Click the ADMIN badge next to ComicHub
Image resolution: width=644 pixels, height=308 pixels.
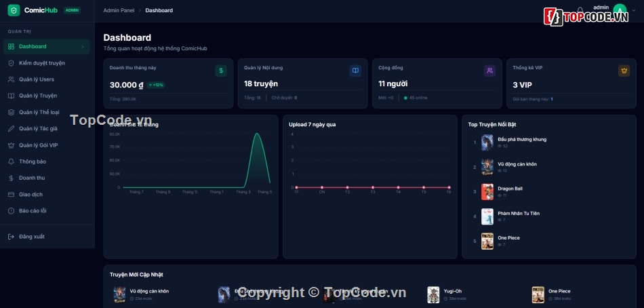click(72, 10)
